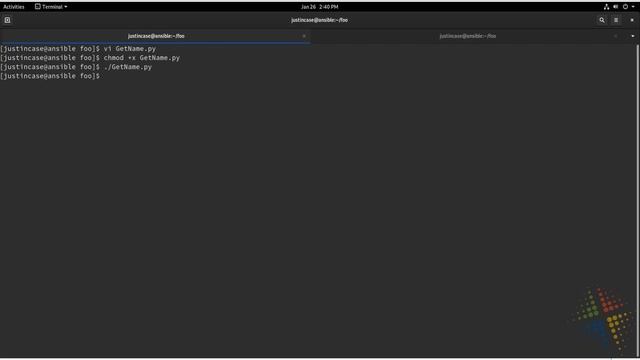Viewport: 640px width, 360px height.
Task: Close the terminal window
Action: (x=632, y=20)
